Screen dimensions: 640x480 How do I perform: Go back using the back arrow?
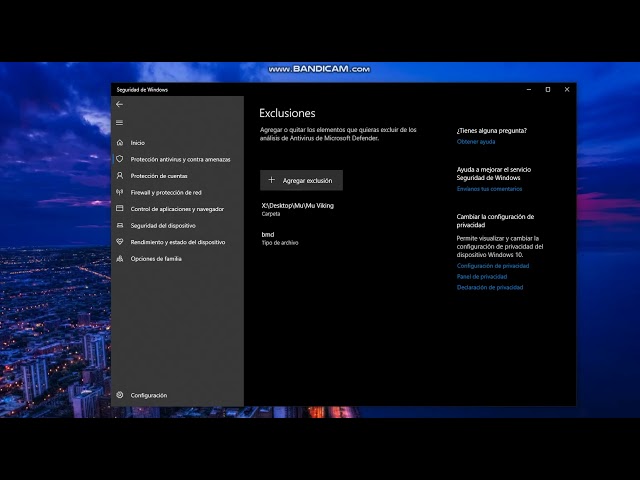tap(119, 104)
